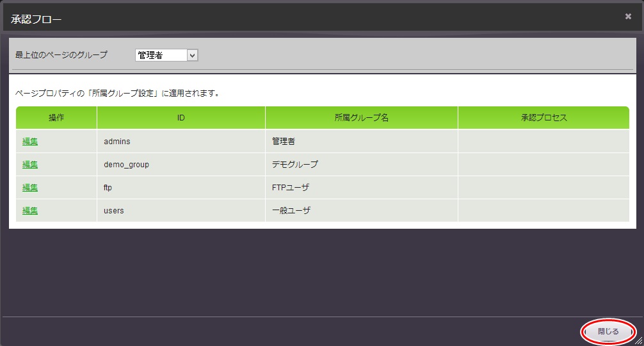Click the 承認プロセス column header
644x346 pixels.
(x=543, y=117)
